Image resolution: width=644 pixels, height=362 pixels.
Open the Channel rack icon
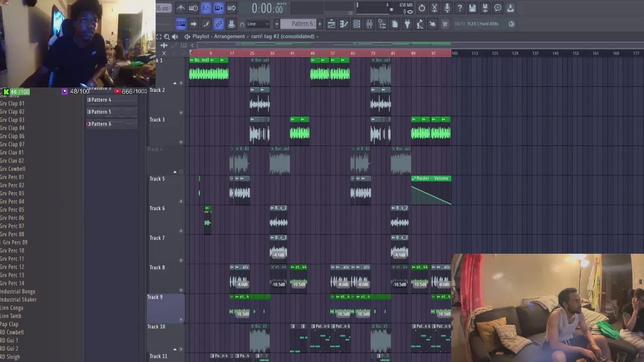357,24
